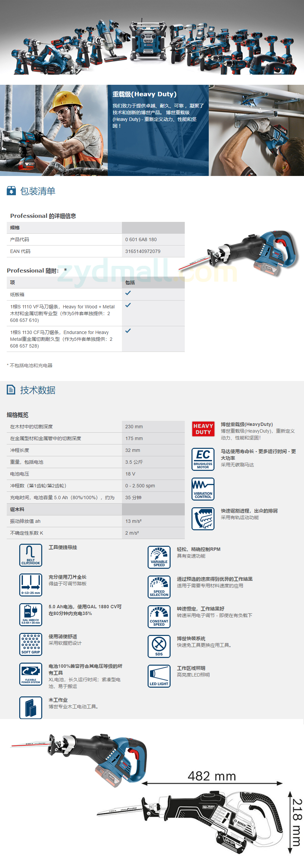
Task: Select the Speed Selection icon
Action: tap(159, 587)
